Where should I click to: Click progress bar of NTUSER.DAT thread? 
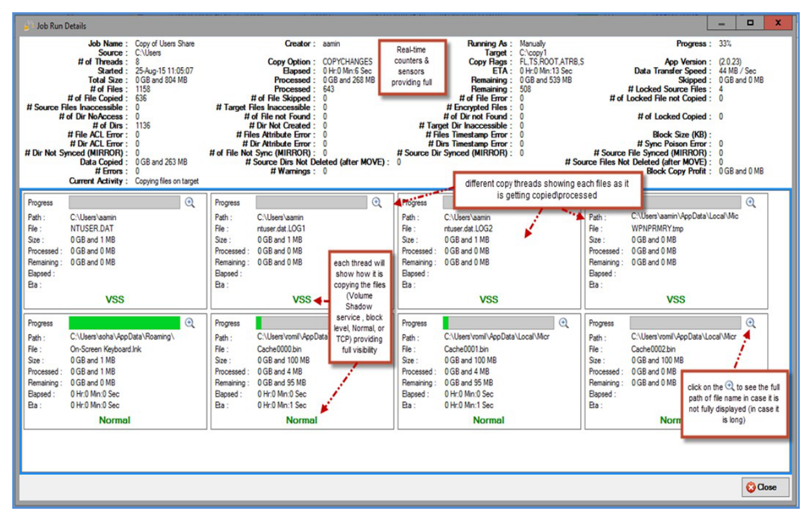tap(124, 202)
